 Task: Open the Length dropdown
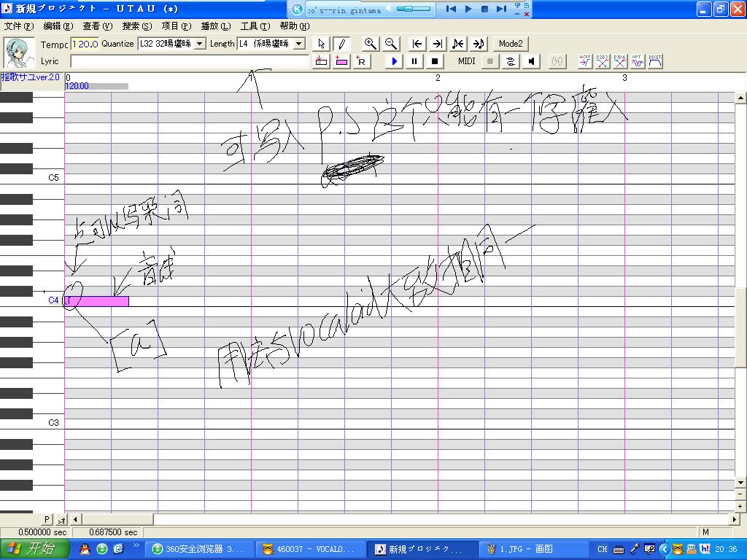[299, 44]
